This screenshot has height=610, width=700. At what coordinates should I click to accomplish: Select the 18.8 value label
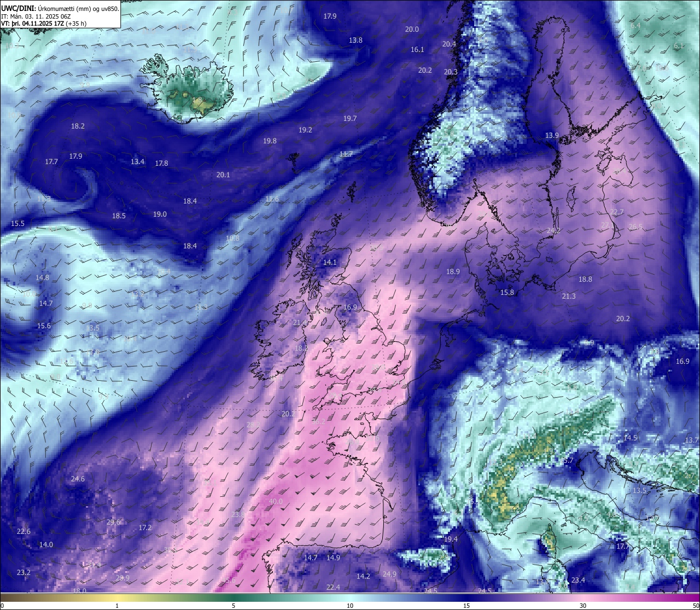coord(585,280)
